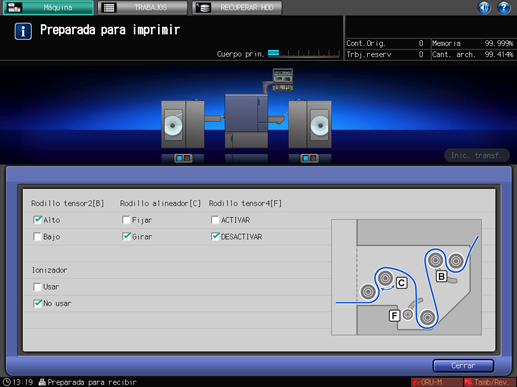Click left unit status indicator
This screenshot has height=387, width=517.
coord(183,158)
